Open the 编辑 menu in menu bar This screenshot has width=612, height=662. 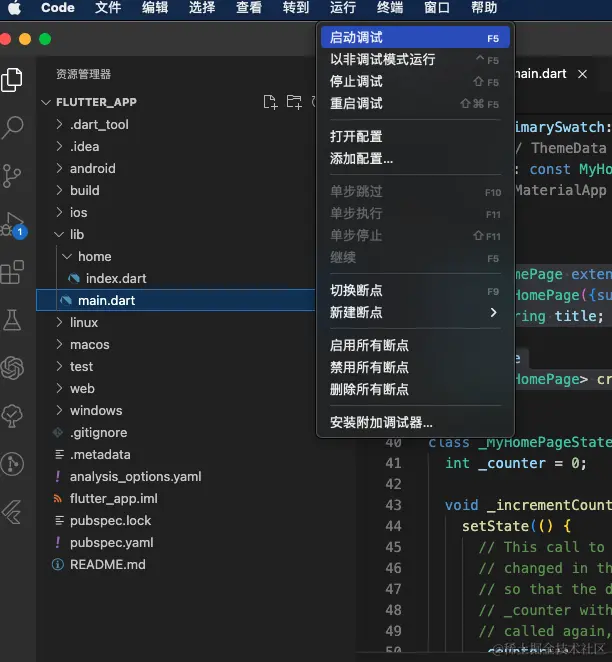pyautogui.click(x=155, y=8)
